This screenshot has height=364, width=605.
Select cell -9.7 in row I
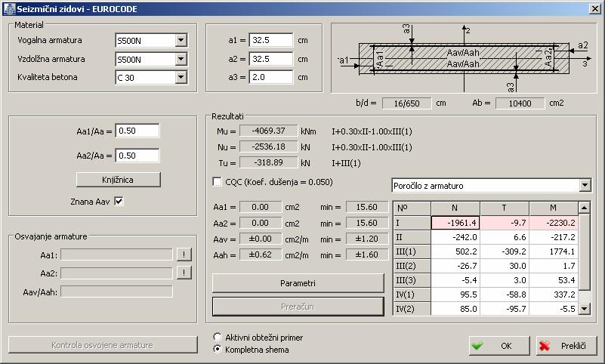505,223
